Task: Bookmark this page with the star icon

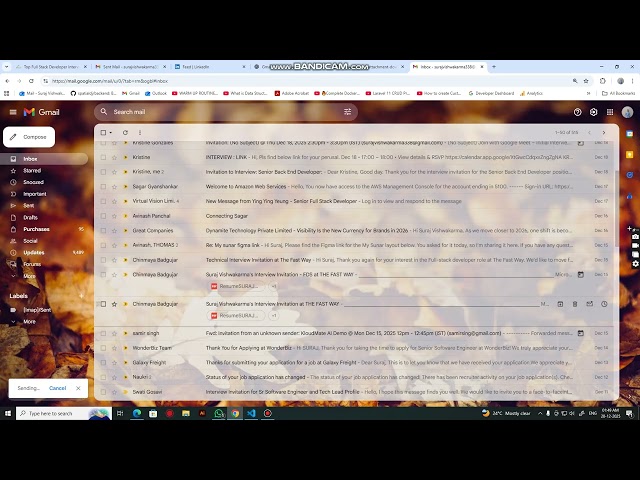Action: pyautogui.click(x=586, y=81)
